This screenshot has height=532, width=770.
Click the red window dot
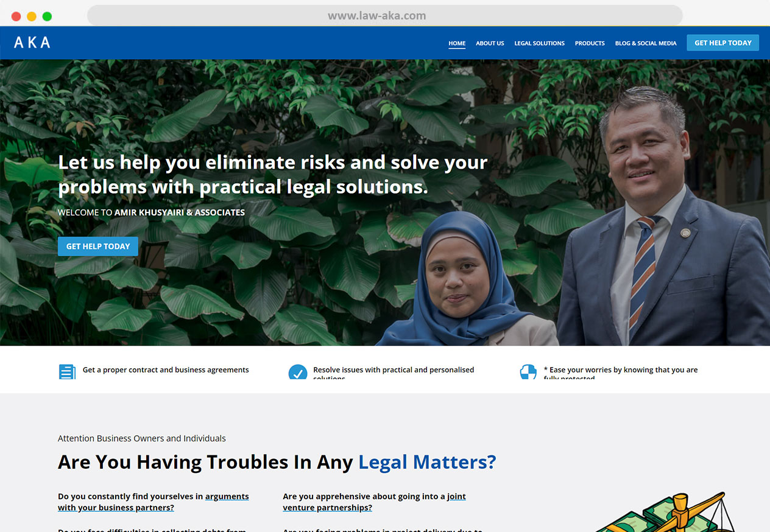[16, 16]
